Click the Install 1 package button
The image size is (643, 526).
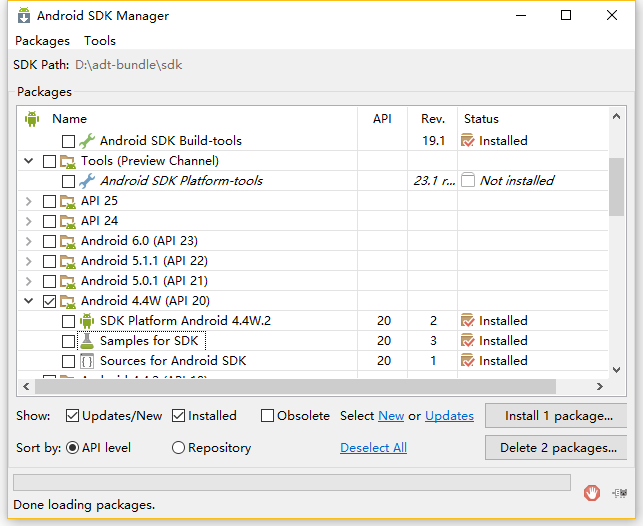coord(556,416)
